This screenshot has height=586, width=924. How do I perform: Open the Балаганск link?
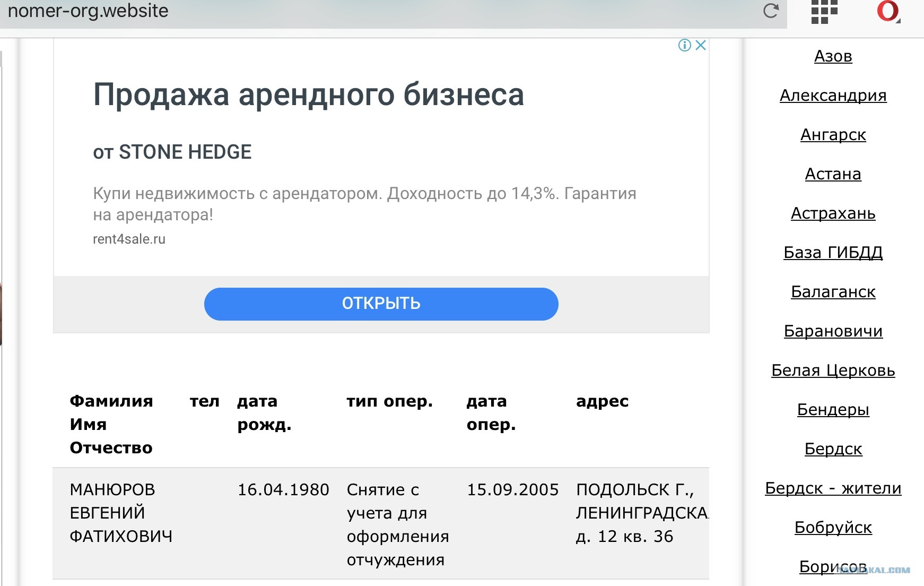(833, 291)
